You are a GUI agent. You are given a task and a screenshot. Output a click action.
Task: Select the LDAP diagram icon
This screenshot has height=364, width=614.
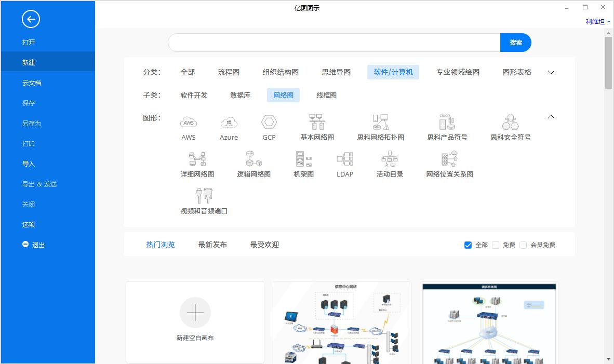click(344, 158)
